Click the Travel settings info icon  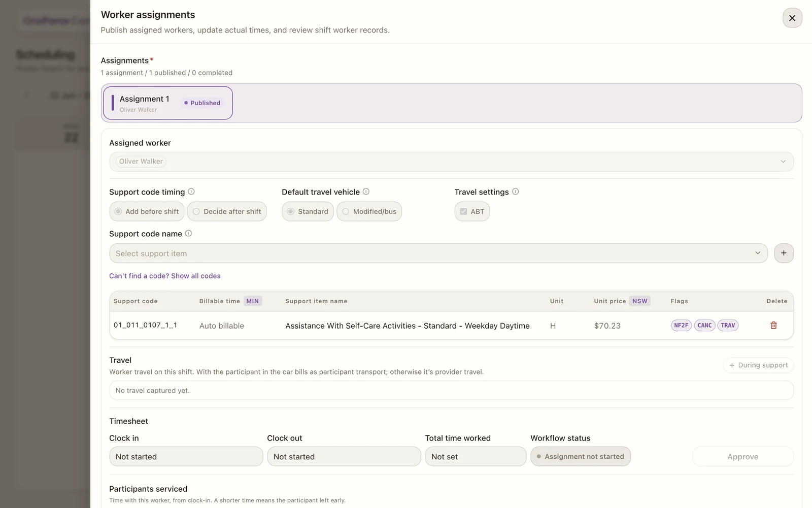[515, 192]
